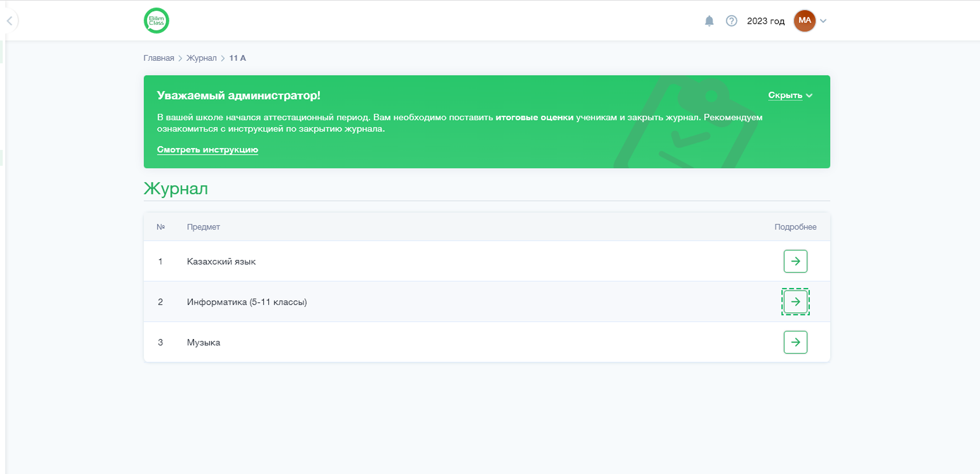Click the № column header
This screenshot has width=980, height=474.
161,227
